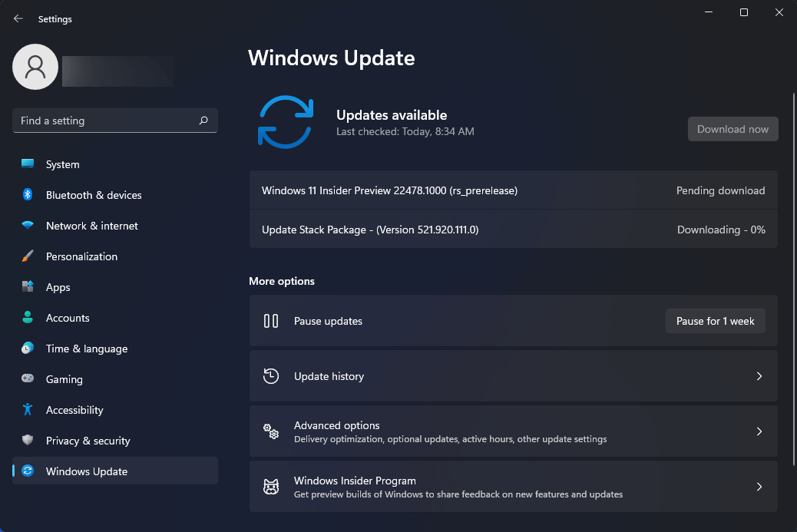
Task: Click the Gaming controller icon
Action: (x=28, y=378)
